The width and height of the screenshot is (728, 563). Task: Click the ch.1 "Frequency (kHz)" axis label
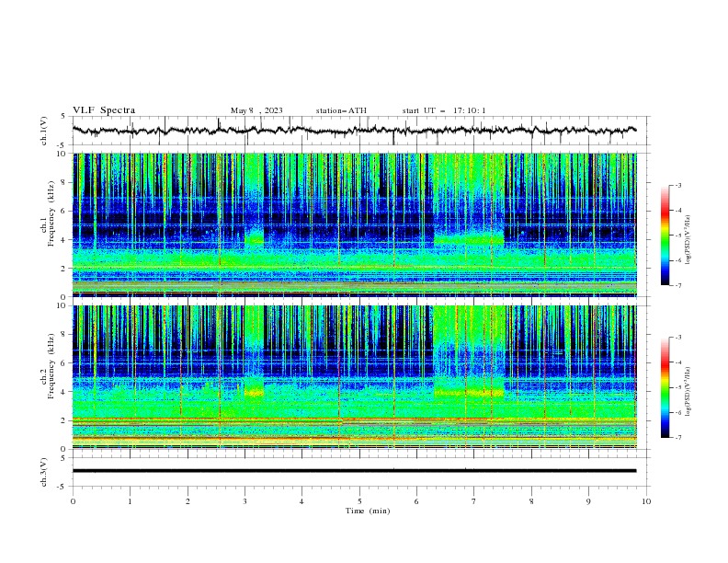coord(51,213)
